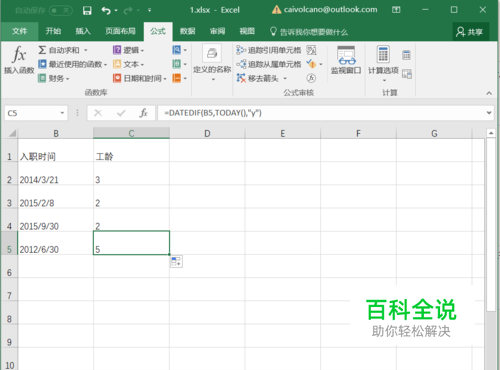
Task: Click Trace Precedents (追踪引用单元格)
Action: pos(269,50)
